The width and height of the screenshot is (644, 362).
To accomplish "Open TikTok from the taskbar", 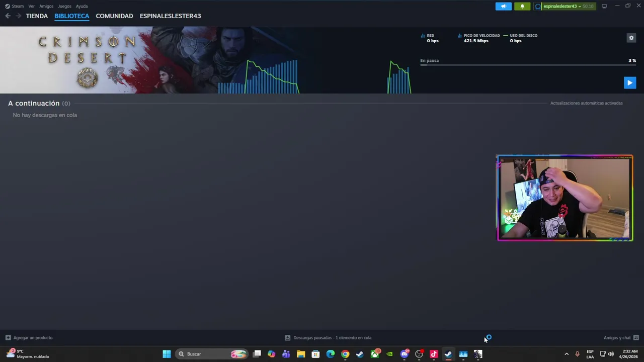I will coord(434,354).
